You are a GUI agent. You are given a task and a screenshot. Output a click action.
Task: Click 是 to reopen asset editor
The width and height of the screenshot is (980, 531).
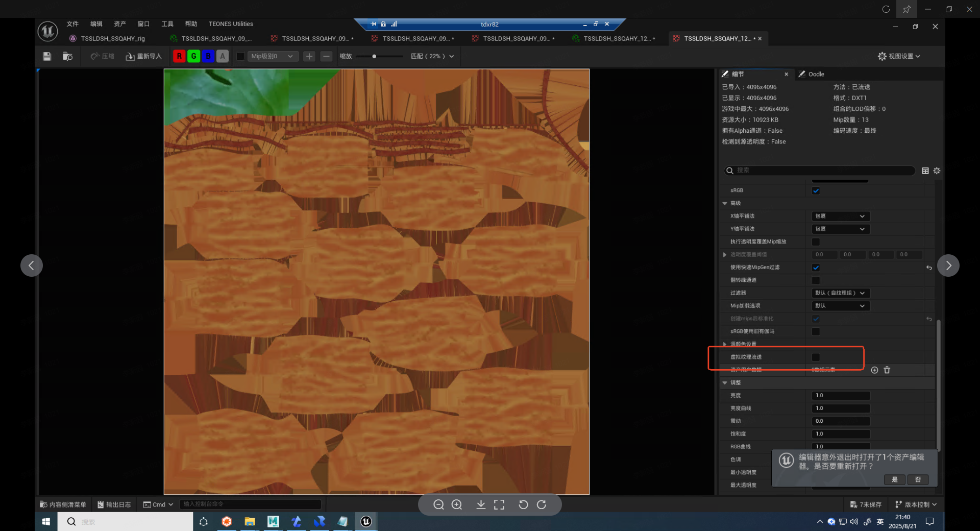coord(894,479)
